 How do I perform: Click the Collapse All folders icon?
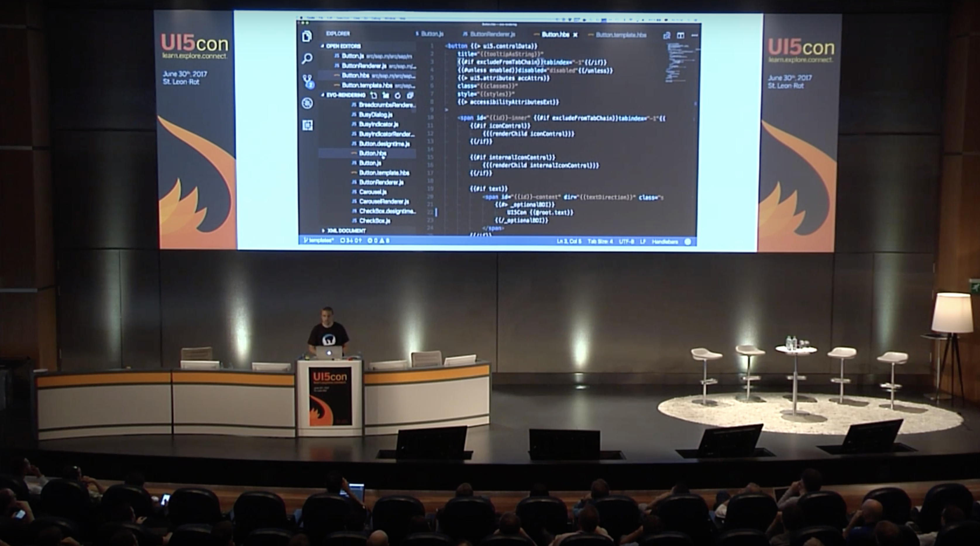pos(410,95)
